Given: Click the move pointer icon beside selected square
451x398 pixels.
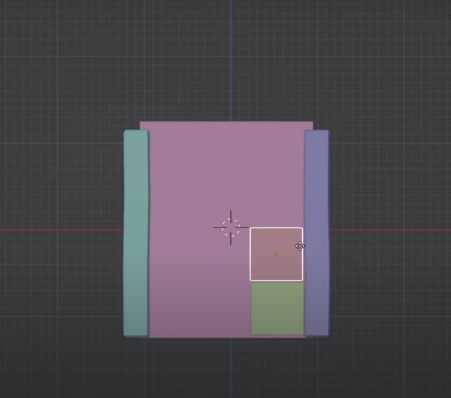Looking at the screenshot, I should [x=300, y=246].
